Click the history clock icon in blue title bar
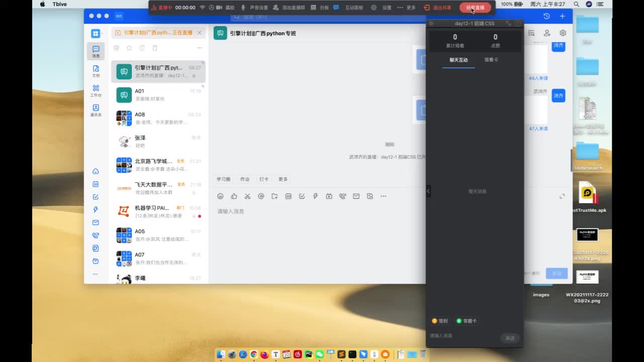The image size is (644, 362). coord(546,16)
